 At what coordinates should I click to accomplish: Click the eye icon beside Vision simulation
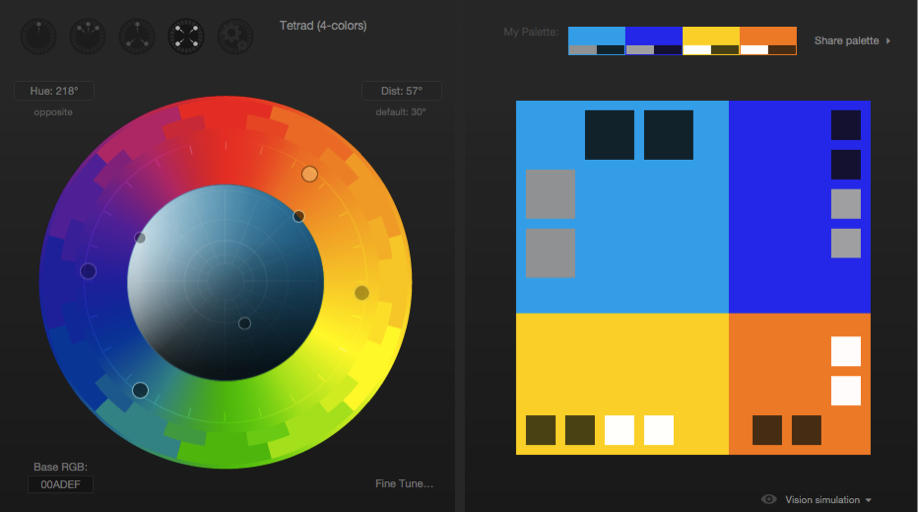click(769, 499)
